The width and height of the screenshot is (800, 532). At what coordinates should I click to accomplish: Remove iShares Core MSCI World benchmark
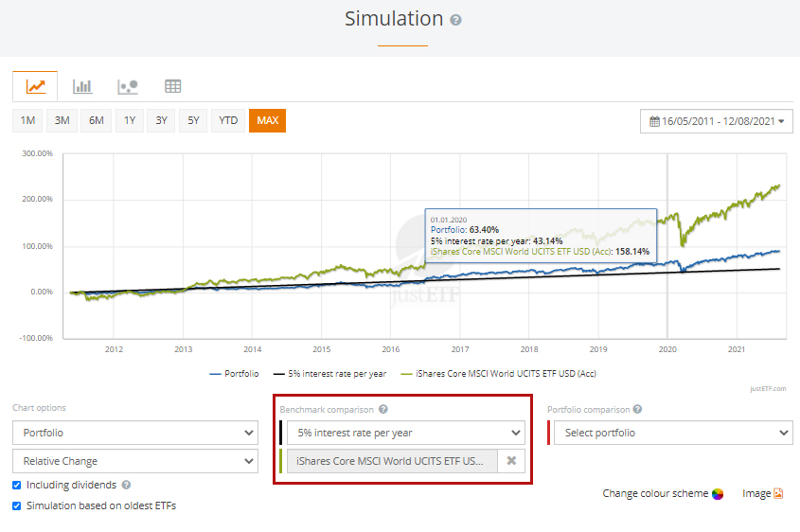[x=511, y=461]
